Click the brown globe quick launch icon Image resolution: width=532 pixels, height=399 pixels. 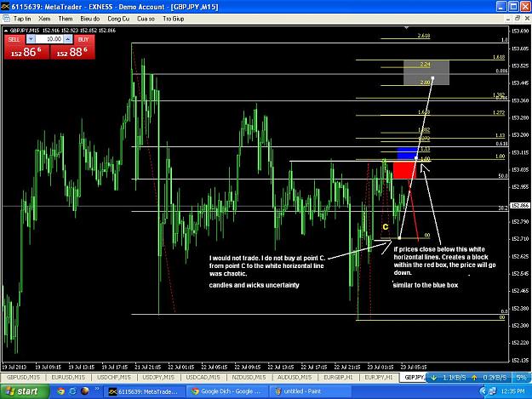[85, 391]
